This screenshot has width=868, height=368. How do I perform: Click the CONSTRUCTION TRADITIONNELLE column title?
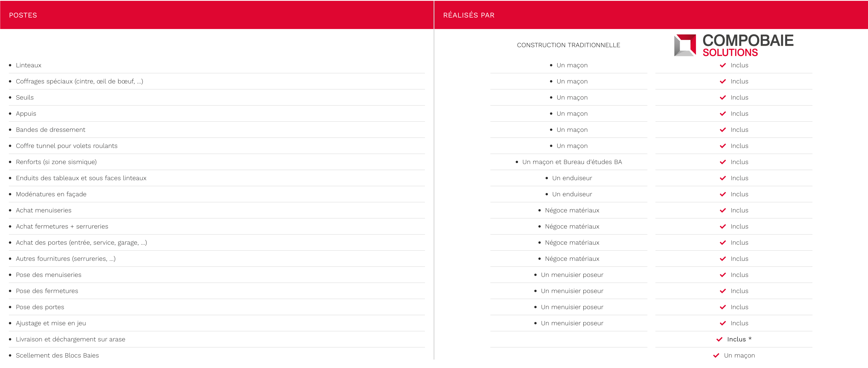[x=568, y=45]
